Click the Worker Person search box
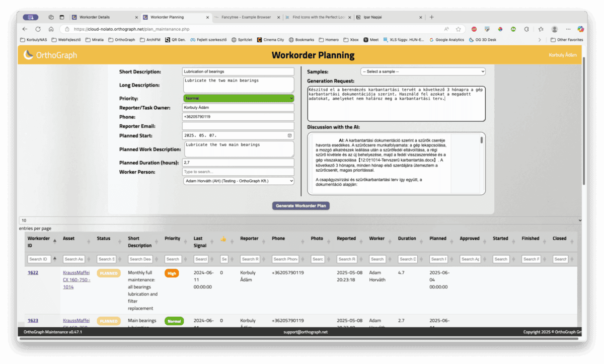This screenshot has width=604, height=364. pos(238,172)
